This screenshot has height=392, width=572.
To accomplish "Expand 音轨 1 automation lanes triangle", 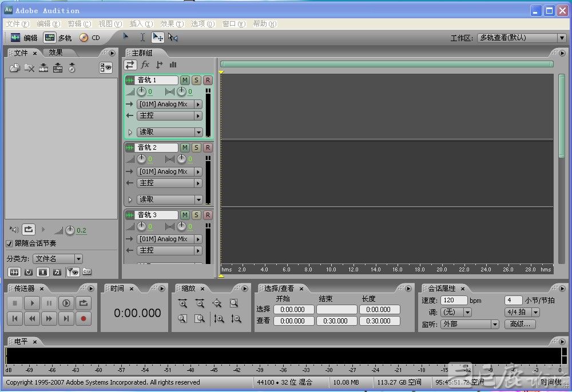I will [x=130, y=132].
